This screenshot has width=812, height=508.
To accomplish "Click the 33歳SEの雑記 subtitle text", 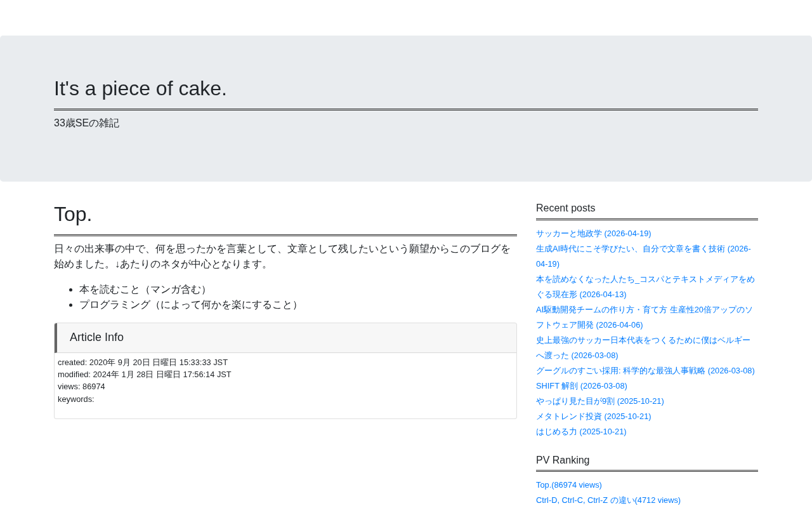I will coord(86,123).
